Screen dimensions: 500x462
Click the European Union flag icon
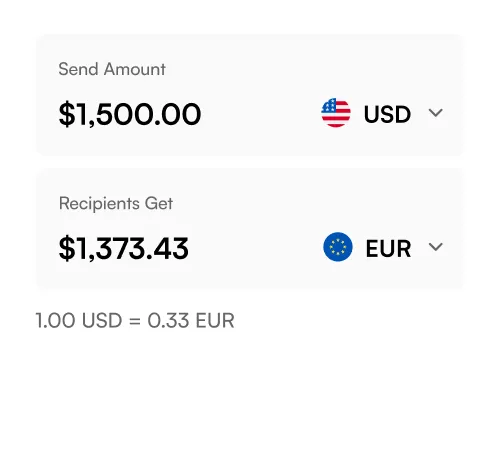[338, 247]
